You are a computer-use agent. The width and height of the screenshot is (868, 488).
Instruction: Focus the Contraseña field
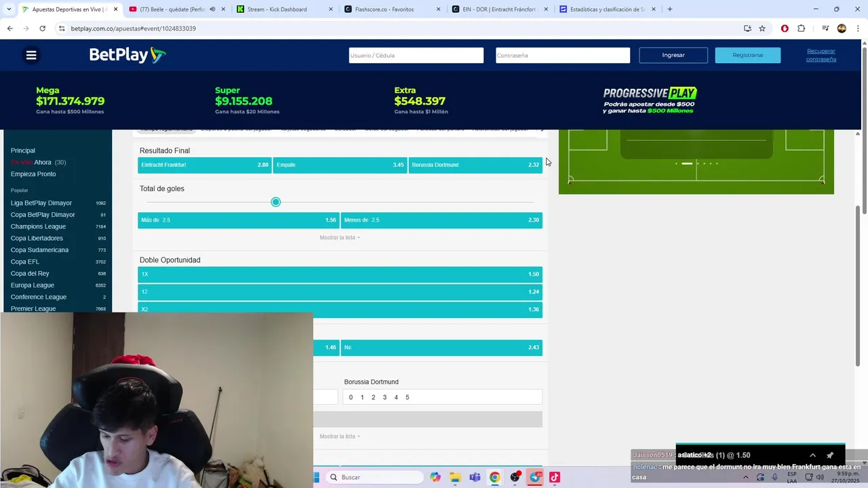[x=562, y=56]
